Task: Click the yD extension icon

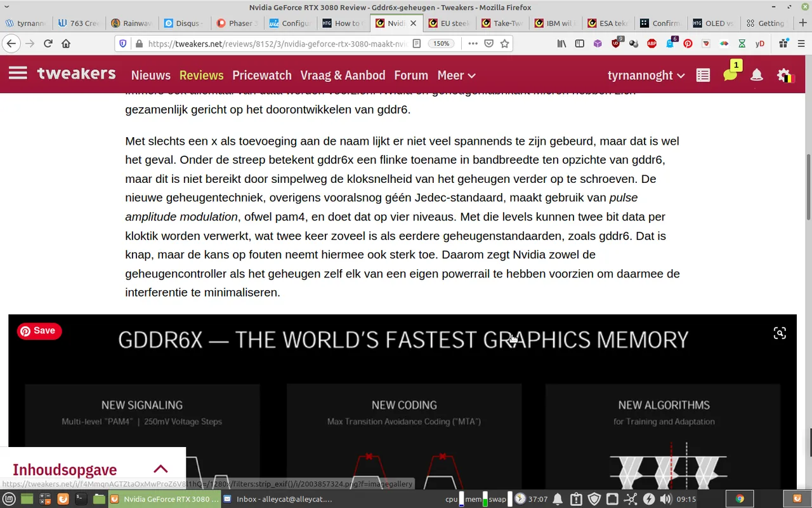Action: [x=760, y=44]
